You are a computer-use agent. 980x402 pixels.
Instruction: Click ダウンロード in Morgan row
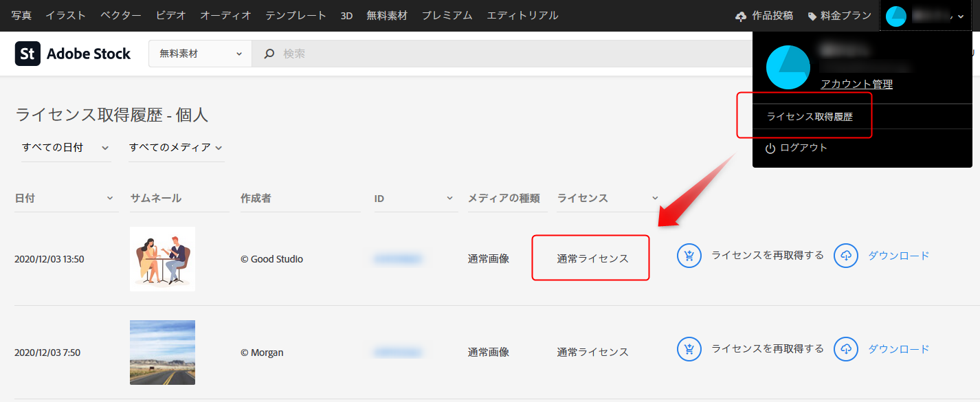pos(898,349)
